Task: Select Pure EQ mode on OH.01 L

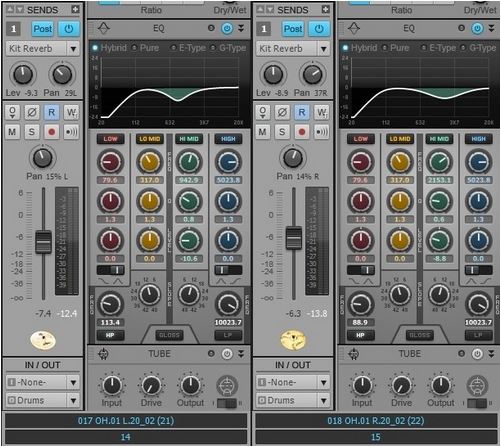Action: (x=145, y=48)
